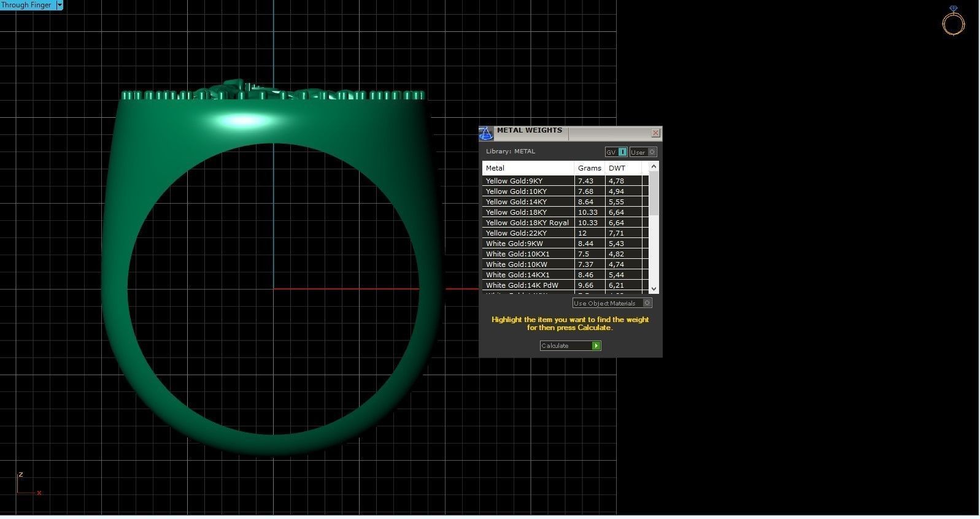Enable Use Object Materials
This screenshot has width=980, height=519.
tap(612, 303)
